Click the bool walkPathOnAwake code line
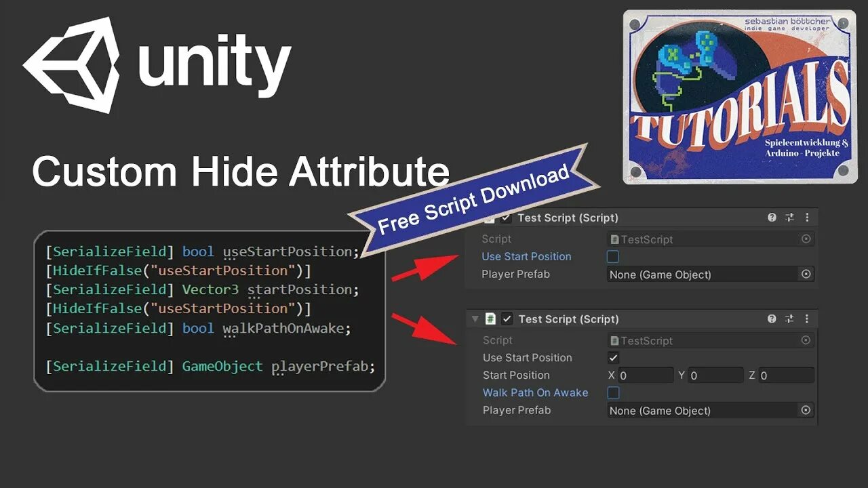 point(199,328)
